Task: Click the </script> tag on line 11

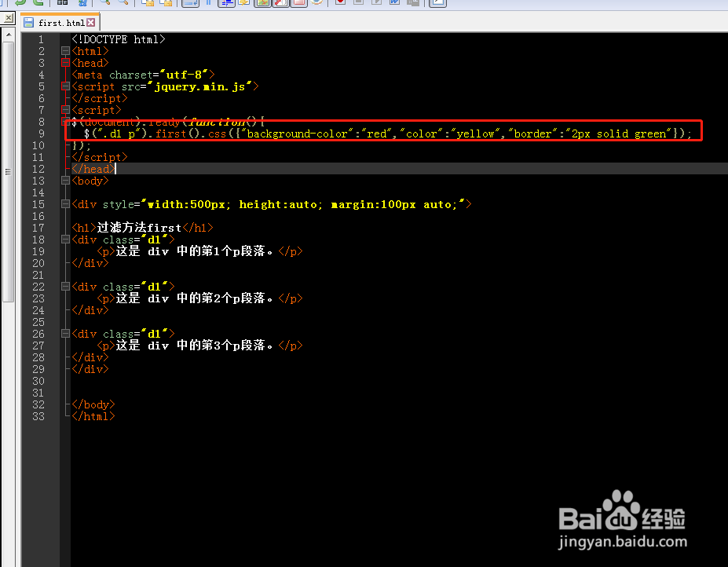Action: [x=100, y=157]
